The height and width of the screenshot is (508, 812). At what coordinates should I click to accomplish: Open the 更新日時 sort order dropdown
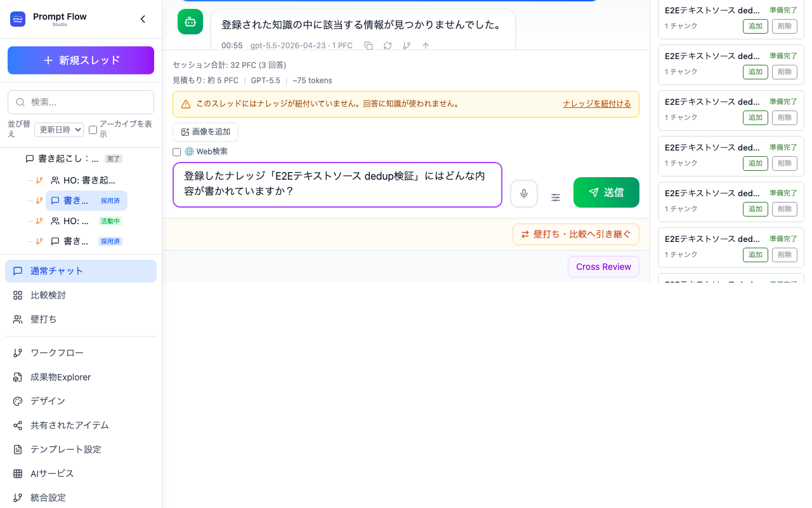point(59,130)
